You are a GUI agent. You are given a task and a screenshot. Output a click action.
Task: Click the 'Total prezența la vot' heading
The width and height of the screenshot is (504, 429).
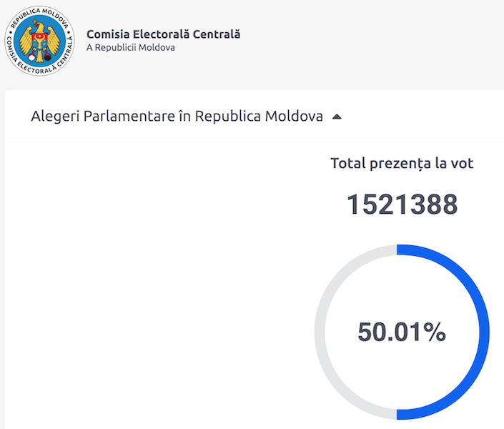pos(402,163)
